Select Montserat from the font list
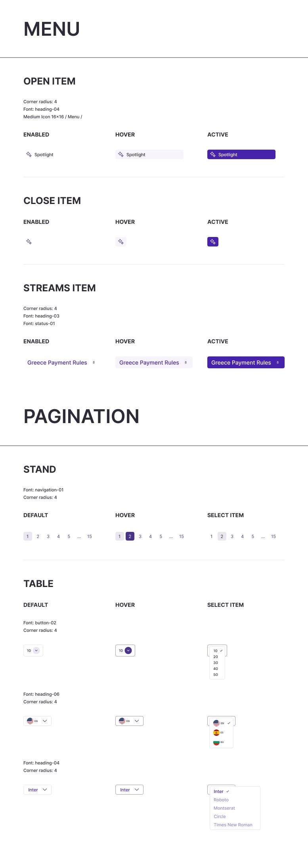The height and width of the screenshot is (868, 308). coord(224,808)
